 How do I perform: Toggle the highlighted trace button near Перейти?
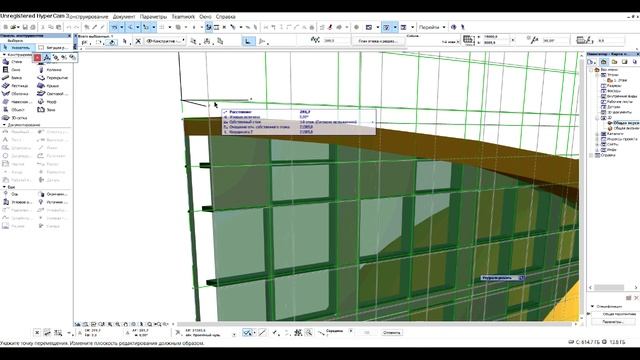pyautogui.click(x=386, y=27)
